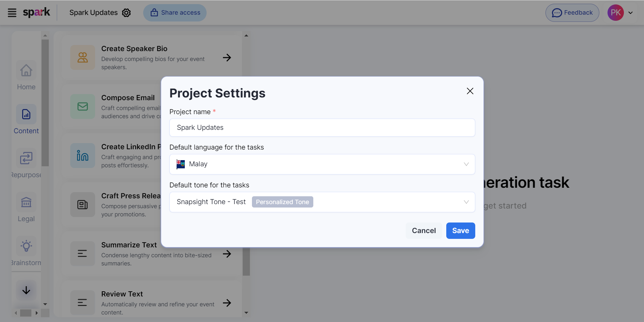Viewport: 644px width, 322px height.
Task: Open the Repurpose sidebar icon
Action: [26, 158]
